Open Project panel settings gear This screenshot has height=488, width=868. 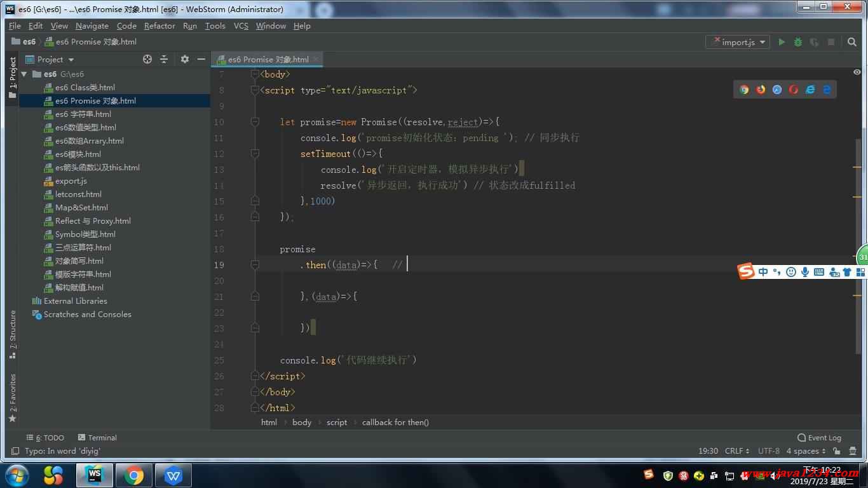point(185,59)
